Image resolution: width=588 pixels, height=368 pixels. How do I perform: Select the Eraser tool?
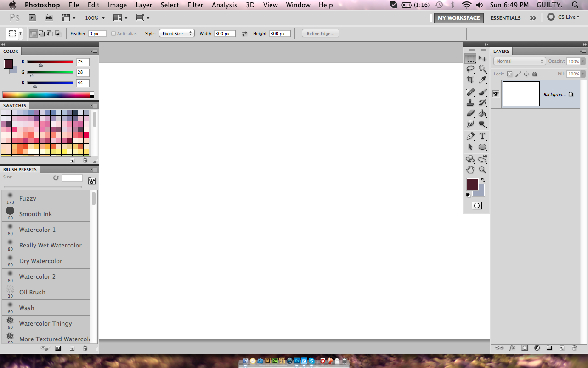pyautogui.click(x=470, y=113)
